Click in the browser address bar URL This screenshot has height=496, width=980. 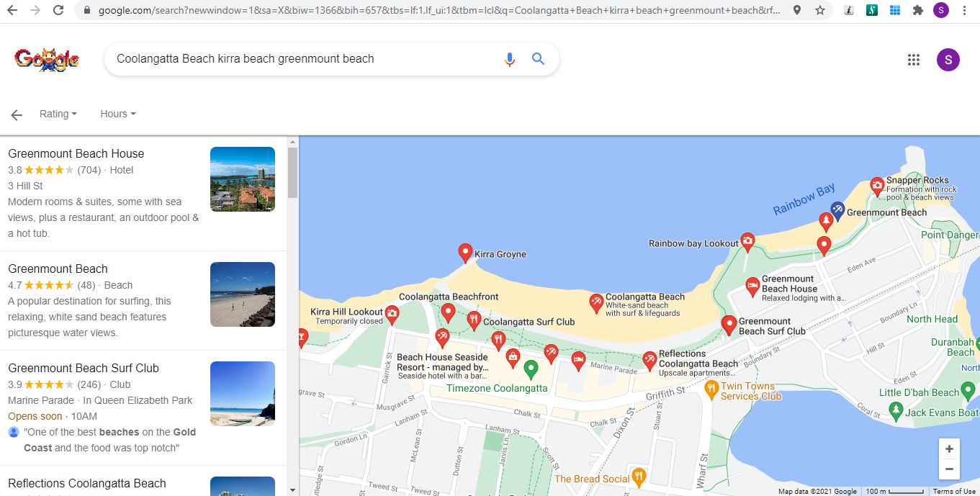tap(439, 10)
